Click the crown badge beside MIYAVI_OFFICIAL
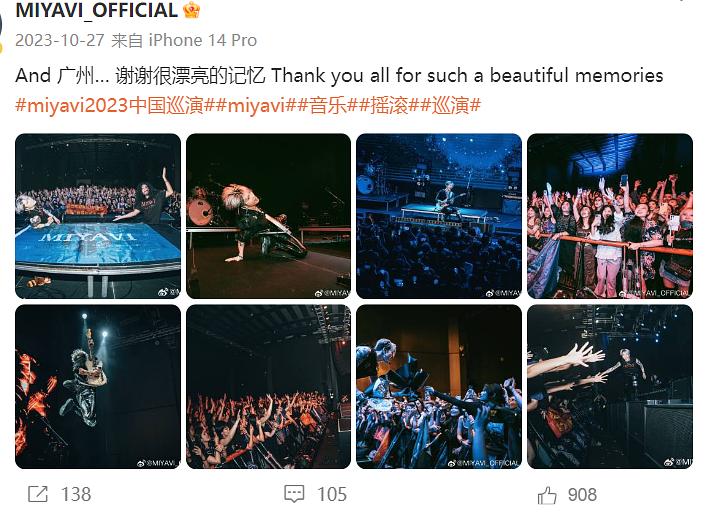Viewport: 713px width, 518px height. coord(191,10)
